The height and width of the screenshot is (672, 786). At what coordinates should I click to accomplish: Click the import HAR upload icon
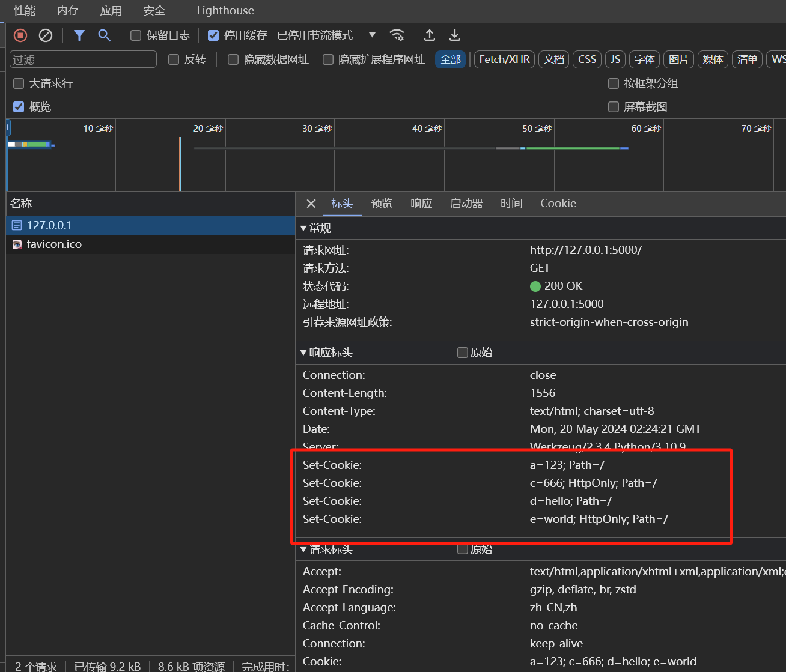tap(430, 35)
